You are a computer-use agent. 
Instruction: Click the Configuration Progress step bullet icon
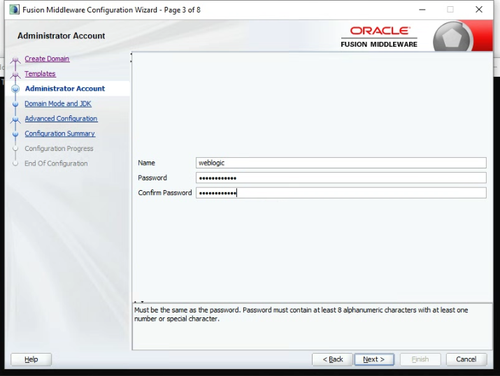(15, 149)
